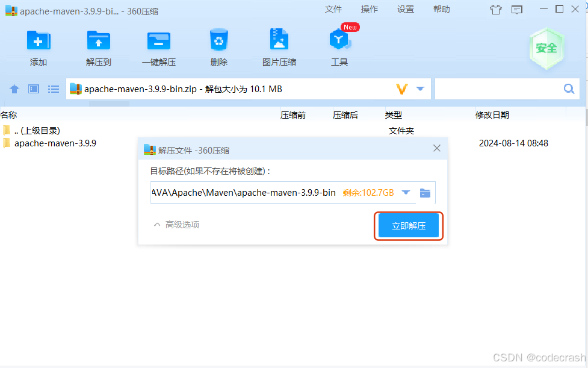
Task: Click the 立即解压 button
Action: point(409,225)
